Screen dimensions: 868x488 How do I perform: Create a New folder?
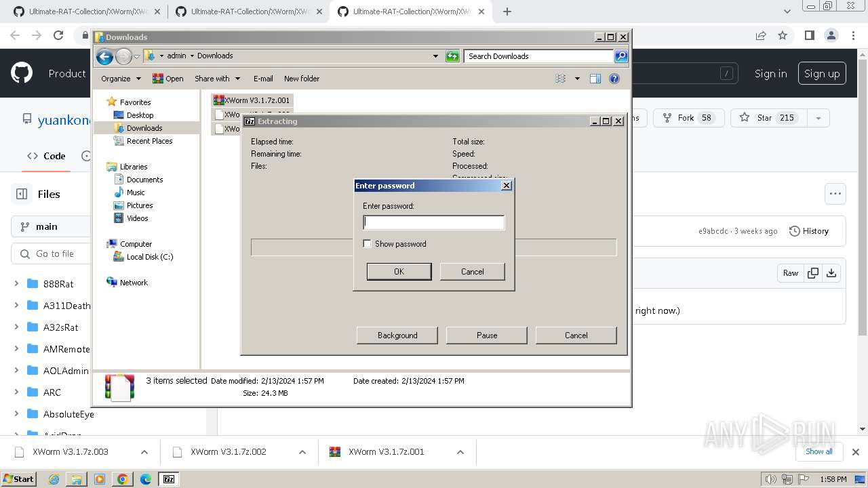[302, 79]
